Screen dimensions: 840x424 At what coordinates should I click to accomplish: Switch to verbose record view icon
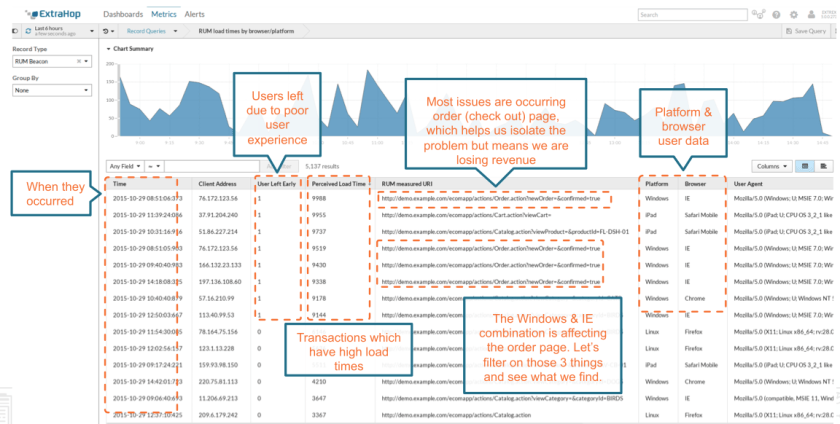[823, 165]
